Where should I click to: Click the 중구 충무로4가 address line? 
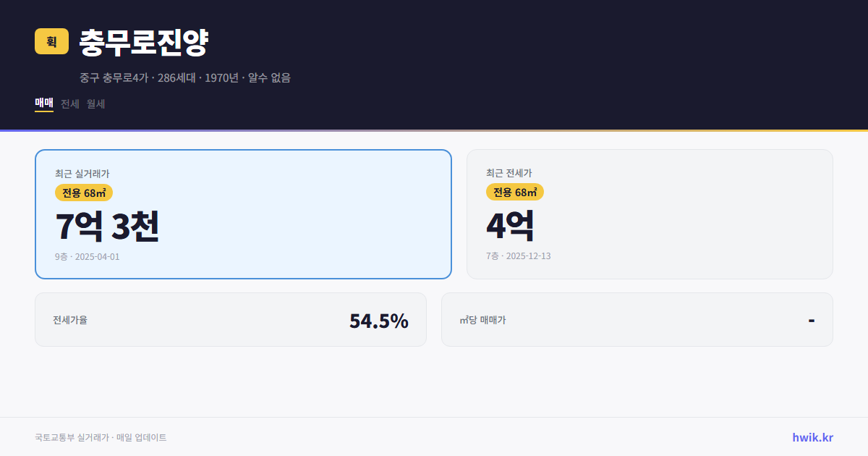[184, 77]
